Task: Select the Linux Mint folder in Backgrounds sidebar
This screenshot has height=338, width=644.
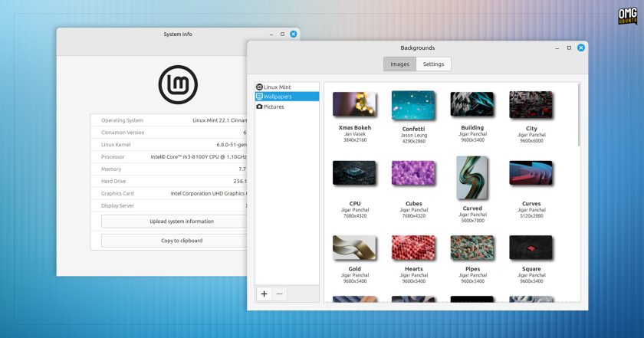Action: point(287,87)
